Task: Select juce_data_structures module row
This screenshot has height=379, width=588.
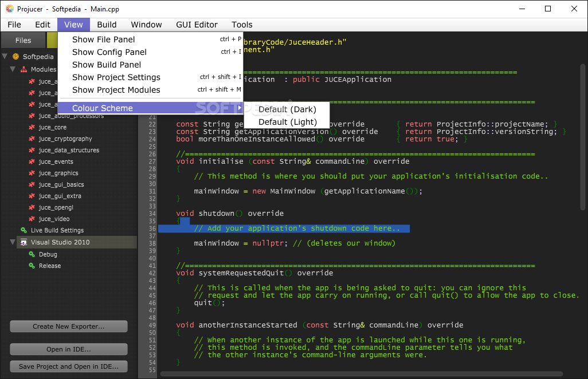Action: 69,150
